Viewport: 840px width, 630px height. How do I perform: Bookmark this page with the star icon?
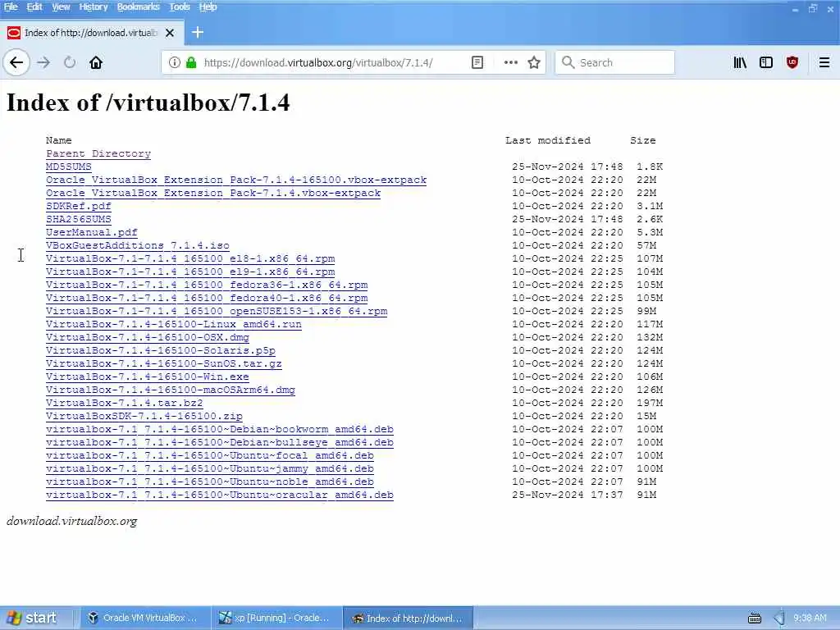coord(534,62)
